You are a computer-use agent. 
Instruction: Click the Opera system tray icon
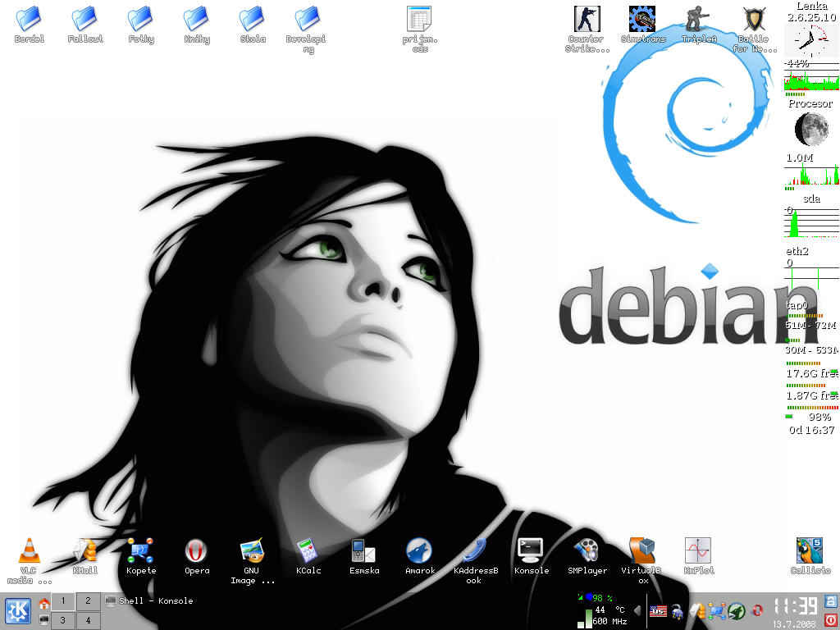click(x=757, y=610)
